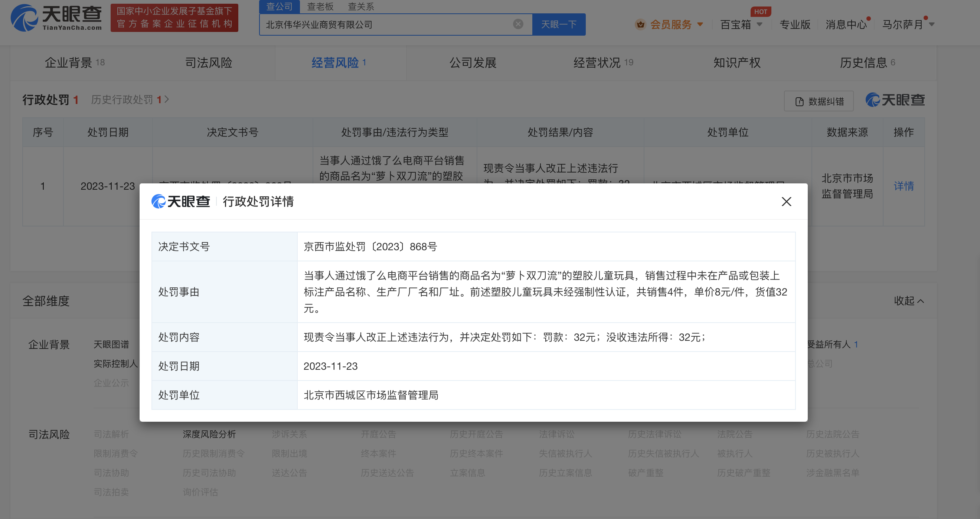
Task: Click the 会员服务 crown icon
Action: pyautogui.click(x=641, y=25)
